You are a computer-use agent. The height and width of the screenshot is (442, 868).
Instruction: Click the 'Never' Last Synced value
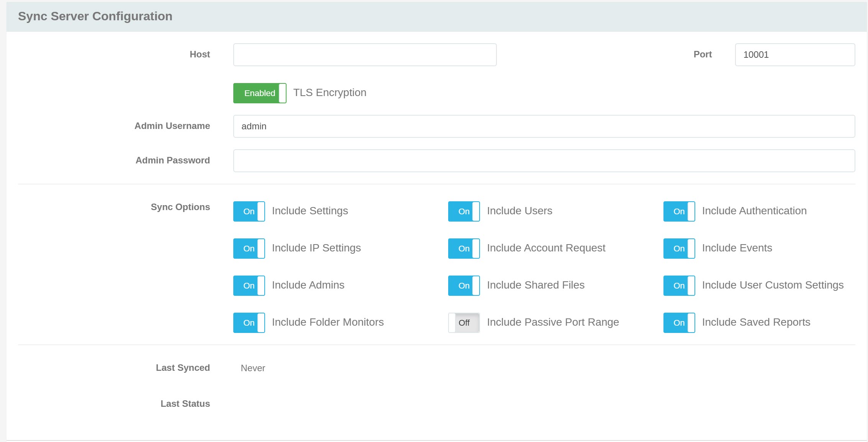click(x=253, y=368)
